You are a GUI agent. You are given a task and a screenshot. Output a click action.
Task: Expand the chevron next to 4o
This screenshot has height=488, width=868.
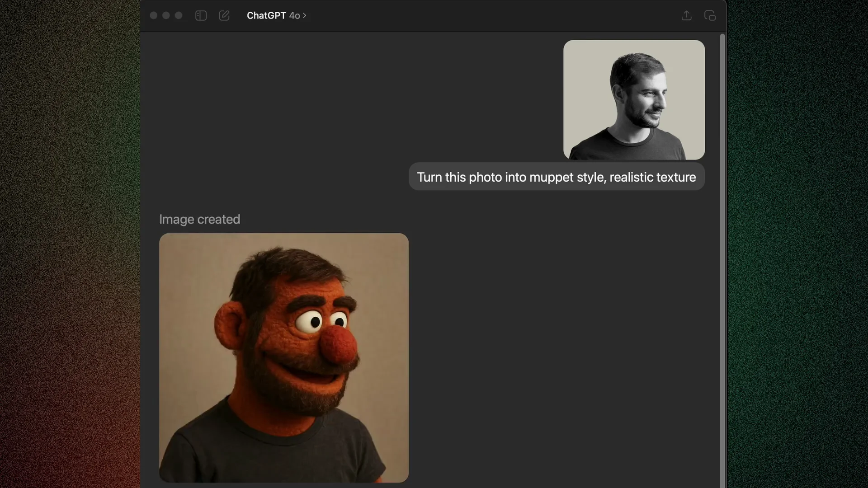pyautogui.click(x=305, y=15)
